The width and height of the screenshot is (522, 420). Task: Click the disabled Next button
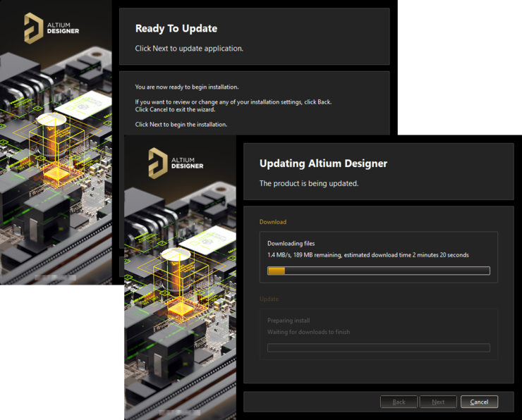click(x=438, y=402)
